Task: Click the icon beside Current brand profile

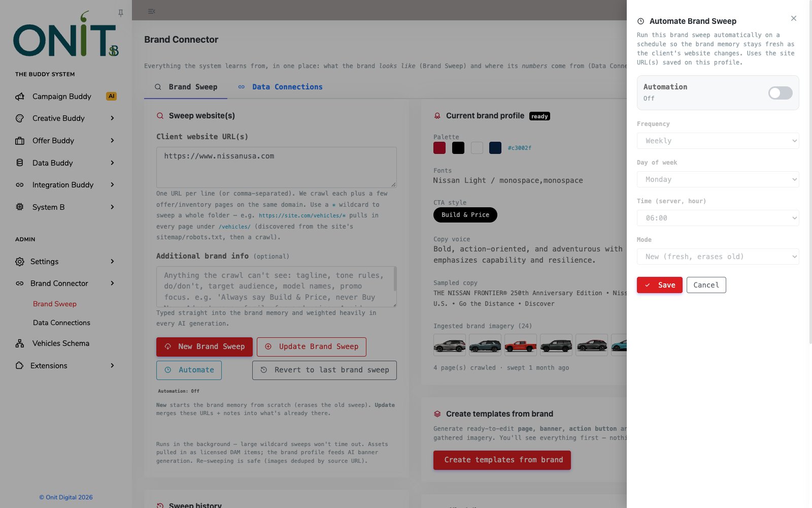Action: pyautogui.click(x=437, y=116)
